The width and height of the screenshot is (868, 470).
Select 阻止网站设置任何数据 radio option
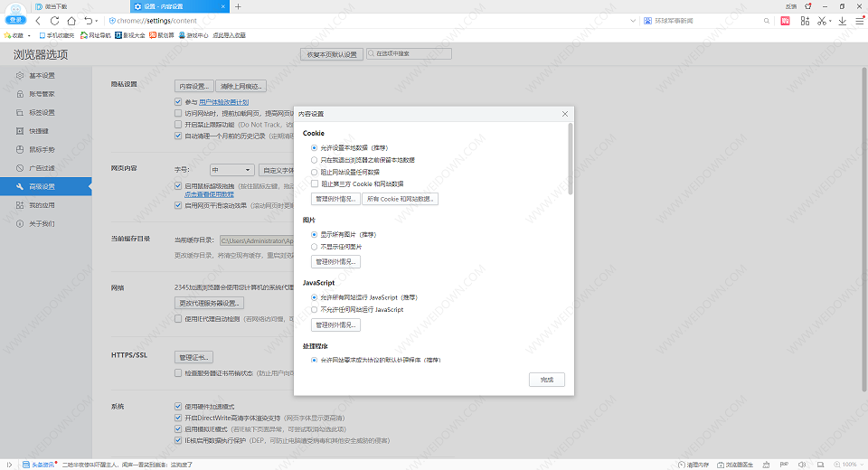tap(315, 172)
